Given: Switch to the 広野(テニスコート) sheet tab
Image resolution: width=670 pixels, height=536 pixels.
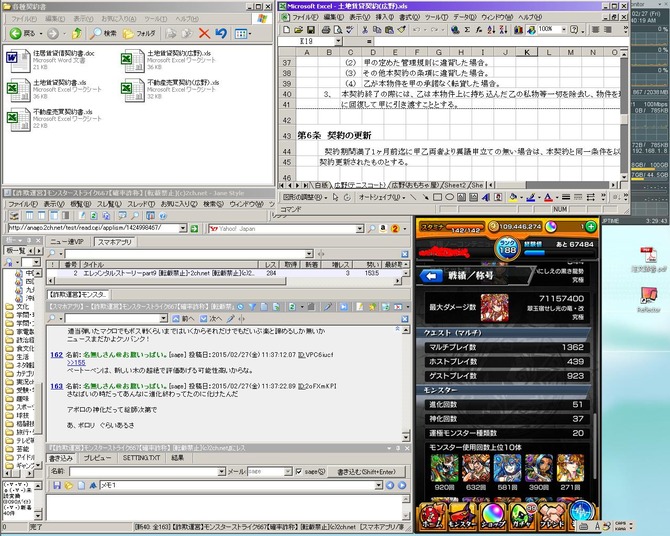Looking at the screenshot, I should 359,185.
